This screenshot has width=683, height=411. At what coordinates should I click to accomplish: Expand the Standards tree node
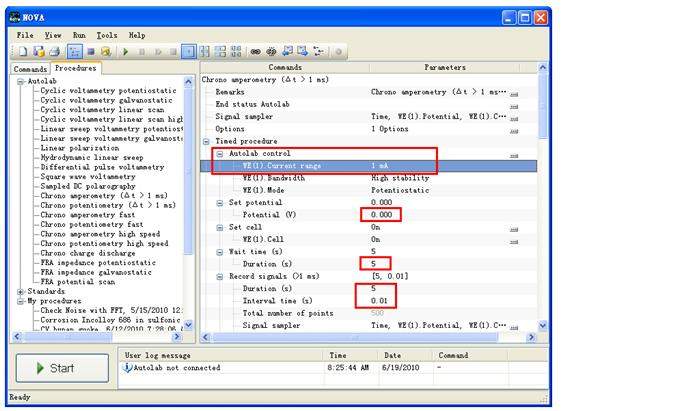point(20,292)
